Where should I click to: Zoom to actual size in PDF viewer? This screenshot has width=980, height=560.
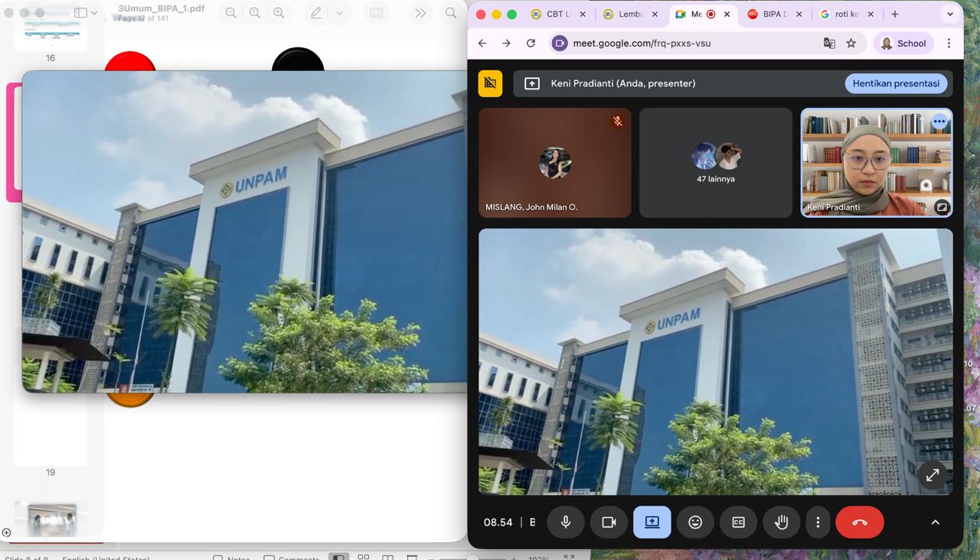tap(255, 13)
